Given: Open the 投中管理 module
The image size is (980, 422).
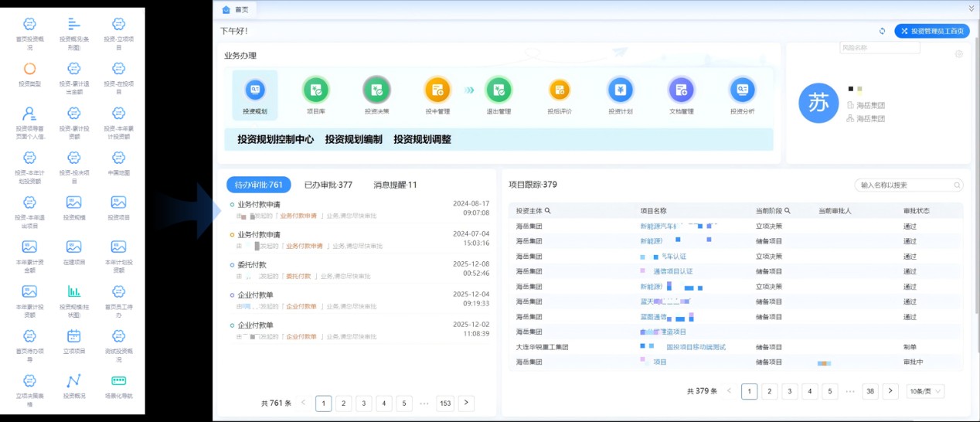Looking at the screenshot, I should click(437, 91).
